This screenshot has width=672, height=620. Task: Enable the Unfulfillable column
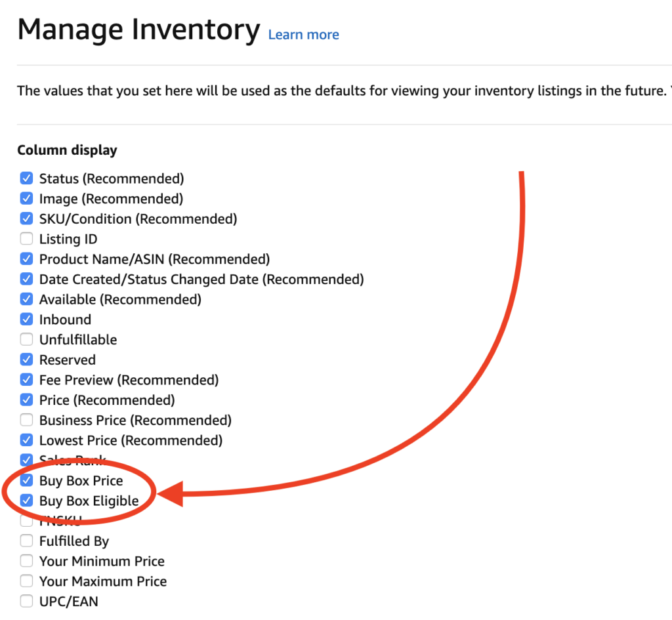tap(26, 339)
